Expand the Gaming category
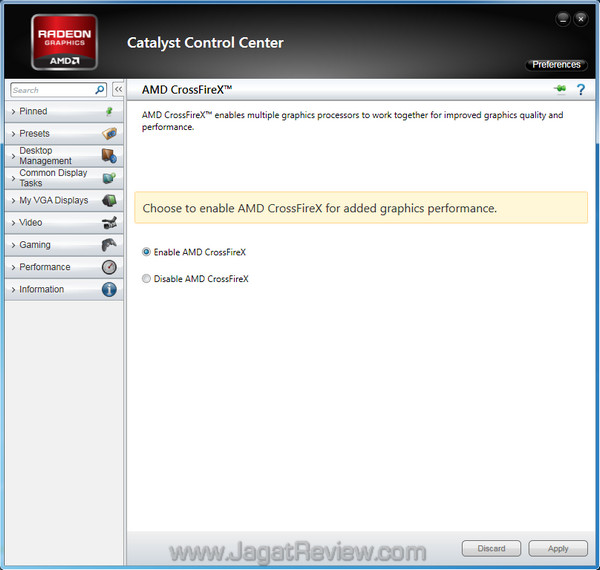 (x=35, y=245)
